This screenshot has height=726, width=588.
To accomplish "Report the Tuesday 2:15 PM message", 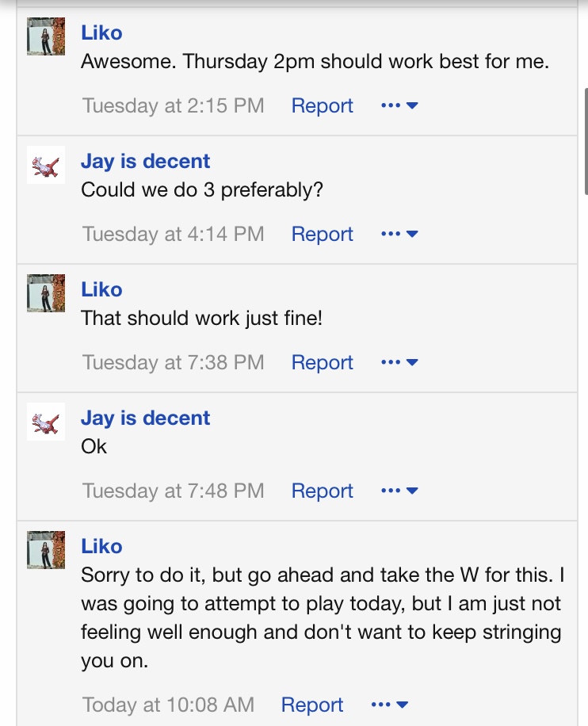I will [x=323, y=105].
